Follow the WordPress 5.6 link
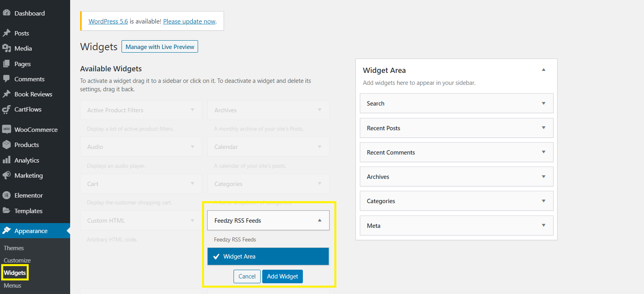The image size is (644, 294). [x=108, y=21]
